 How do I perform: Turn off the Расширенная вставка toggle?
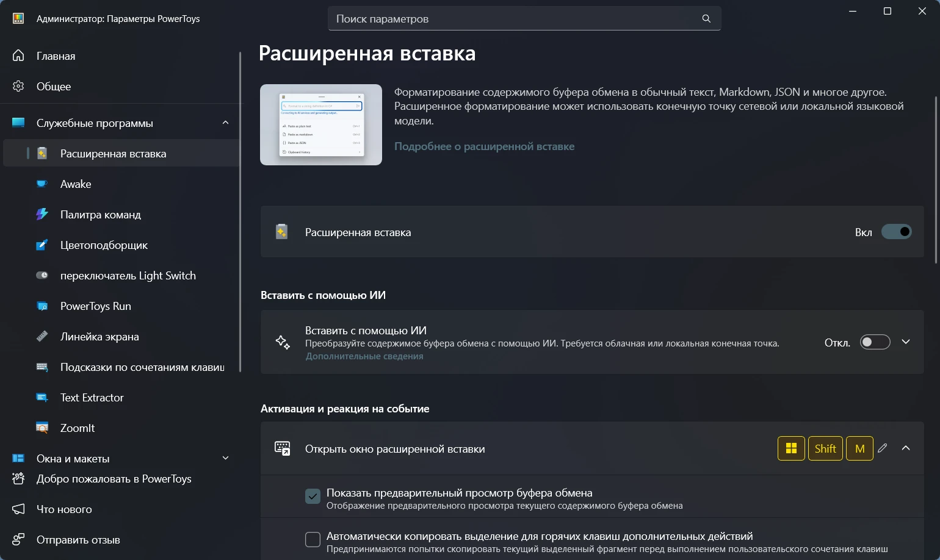click(896, 232)
